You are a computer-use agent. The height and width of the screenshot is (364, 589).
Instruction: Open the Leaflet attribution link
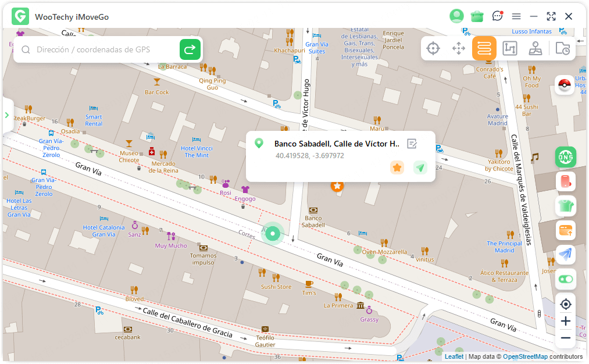[454, 356]
